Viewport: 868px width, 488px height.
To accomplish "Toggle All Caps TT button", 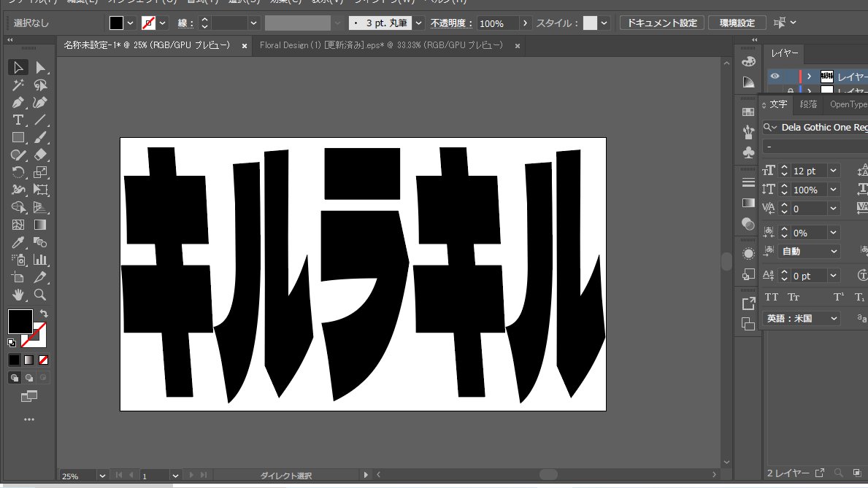I will [x=772, y=297].
